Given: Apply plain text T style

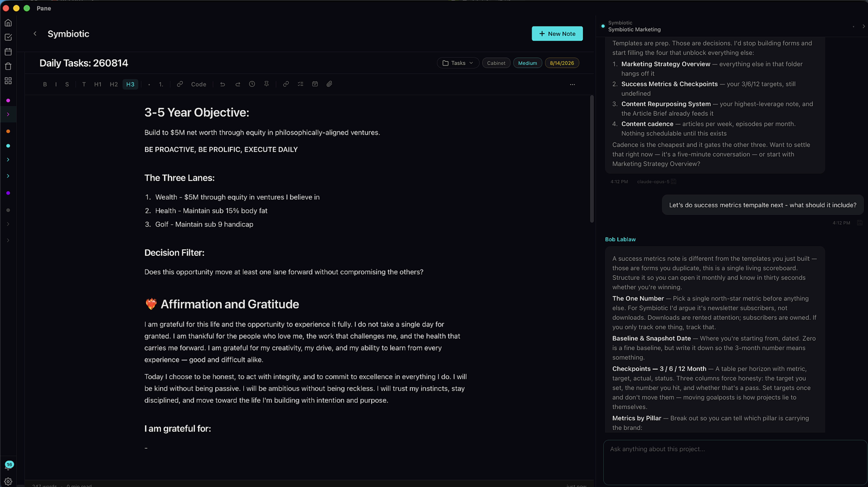Looking at the screenshot, I should pos(84,84).
